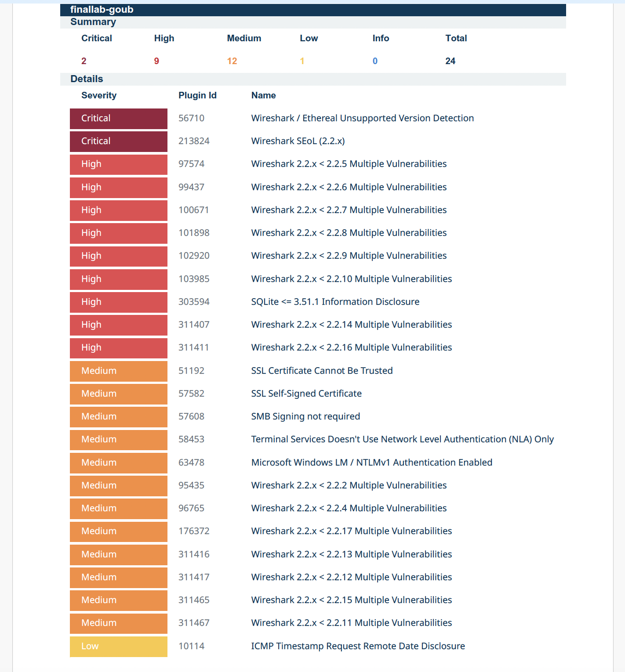
Task: Click the Low severity cell for ICMP Timestamp
Action: click(119, 647)
